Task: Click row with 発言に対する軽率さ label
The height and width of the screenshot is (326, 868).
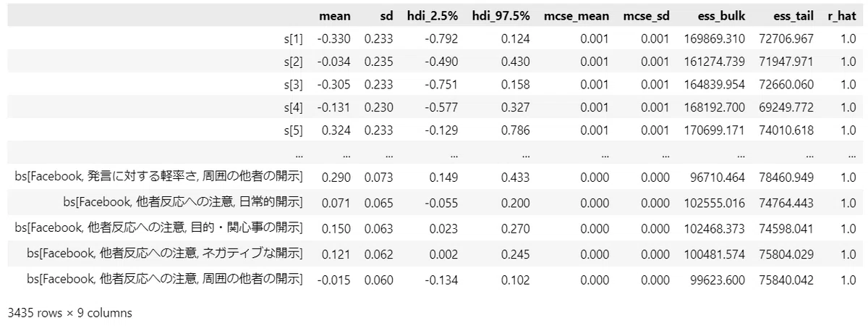Action: coord(434,177)
